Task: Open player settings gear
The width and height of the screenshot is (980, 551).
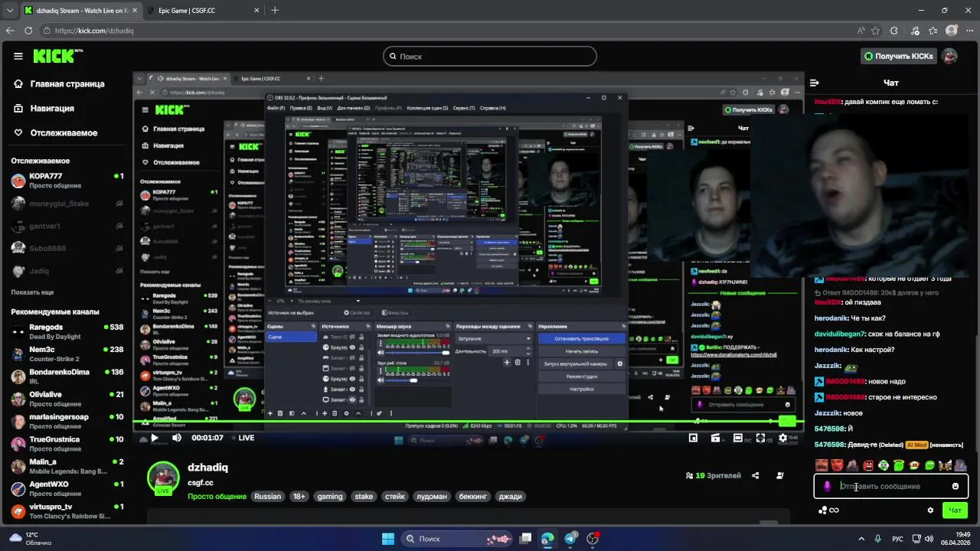Action: click(782, 438)
